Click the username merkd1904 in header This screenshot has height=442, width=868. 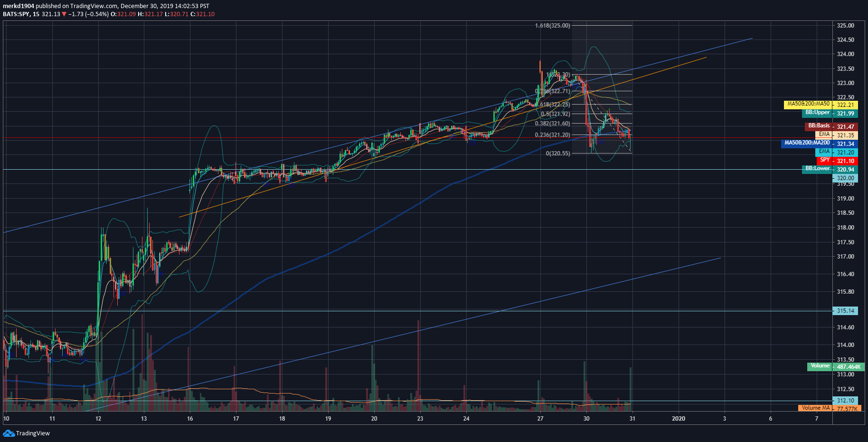coord(19,6)
